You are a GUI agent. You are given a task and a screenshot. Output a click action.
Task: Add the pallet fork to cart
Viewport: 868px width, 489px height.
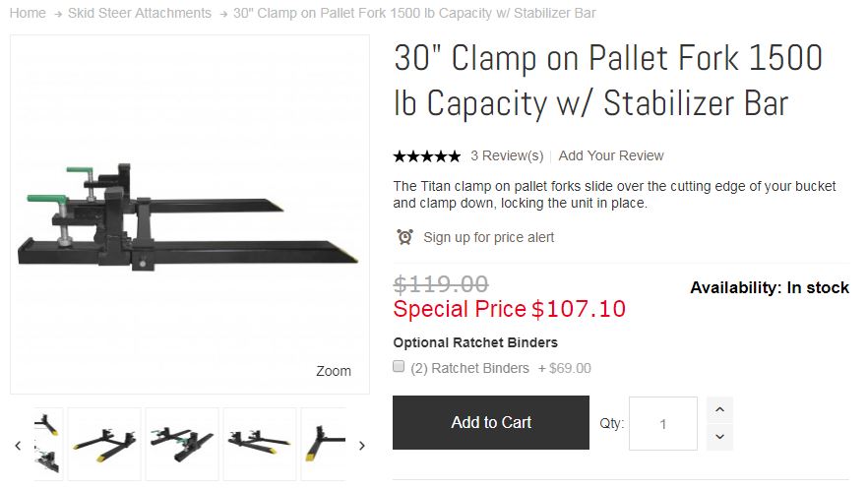491,423
